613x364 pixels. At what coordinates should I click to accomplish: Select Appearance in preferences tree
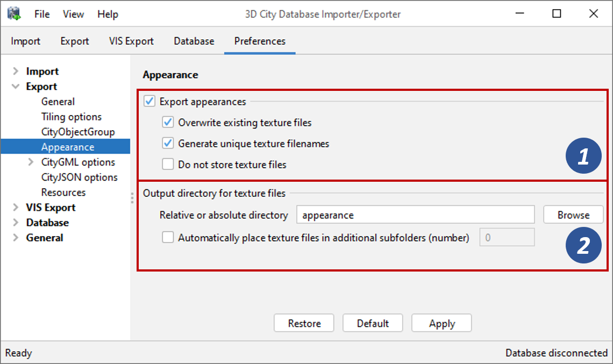[65, 147]
